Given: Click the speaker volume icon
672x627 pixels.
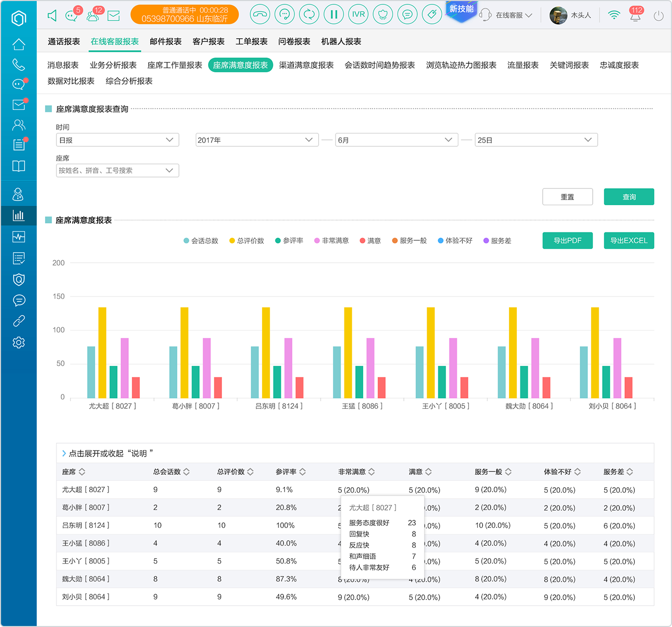Looking at the screenshot, I should (52, 15).
